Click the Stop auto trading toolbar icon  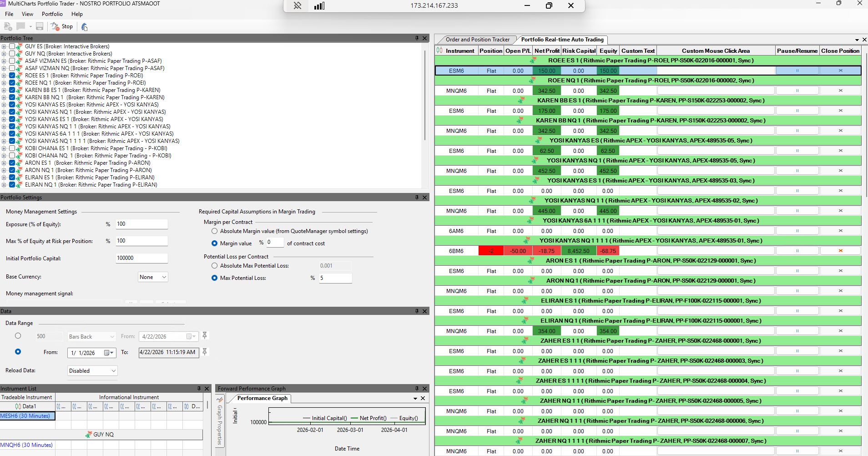pos(61,26)
